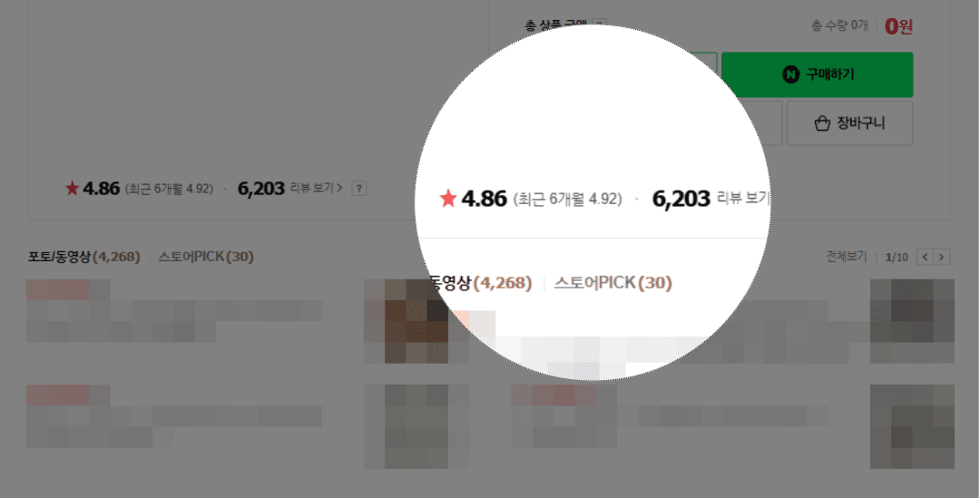This screenshot has height=498, width=980.
Task: Click the small 6,203 review count at left
Action: click(x=261, y=188)
